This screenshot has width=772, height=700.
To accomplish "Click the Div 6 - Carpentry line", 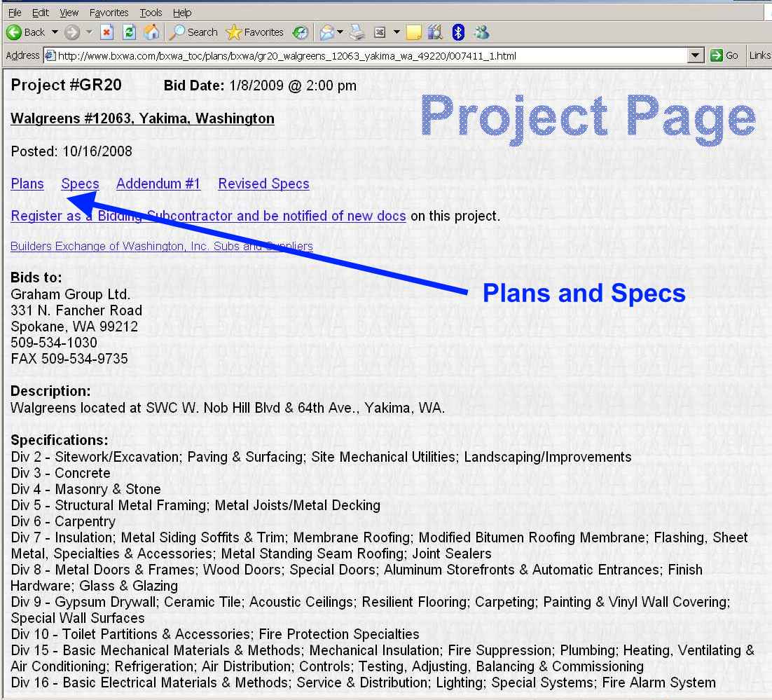I will [x=63, y=522].
